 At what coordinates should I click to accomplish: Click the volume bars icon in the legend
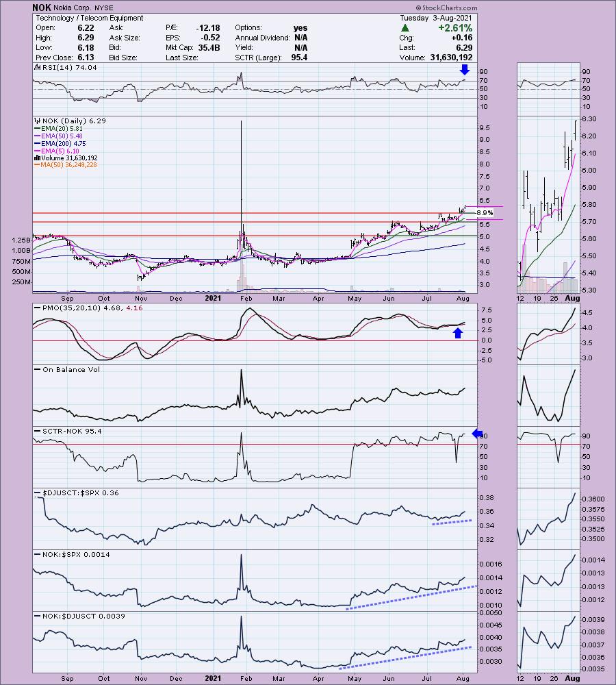coord(37,158)
